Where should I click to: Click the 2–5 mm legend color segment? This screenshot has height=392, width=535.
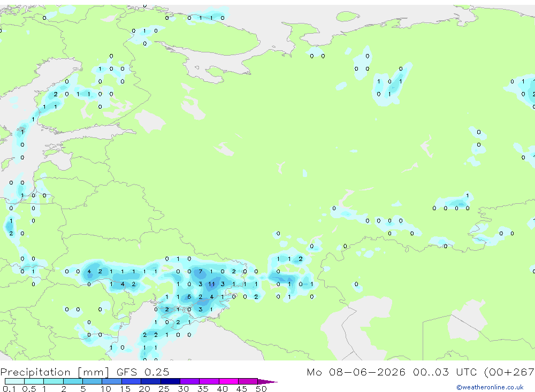click(73, 381)
